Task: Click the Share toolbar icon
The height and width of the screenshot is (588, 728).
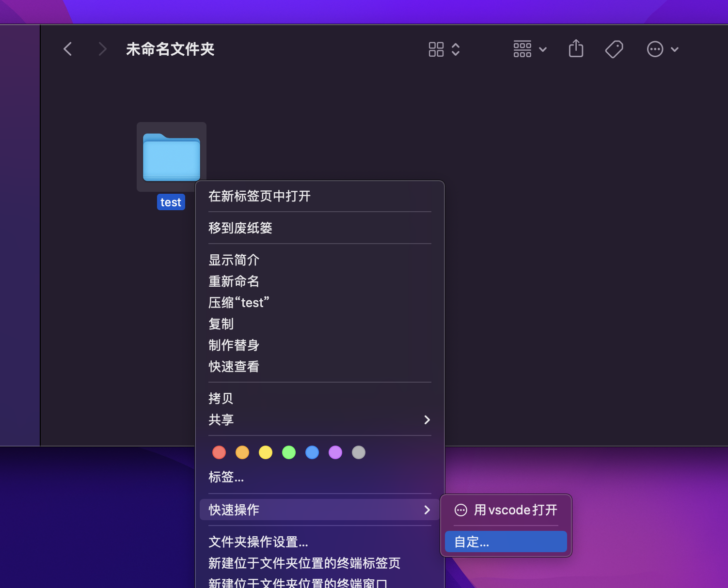Action: point(576,48)
